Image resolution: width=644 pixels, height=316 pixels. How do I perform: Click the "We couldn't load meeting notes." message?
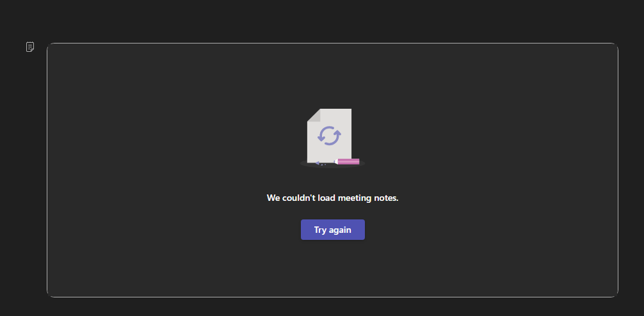tap(333, 198)
